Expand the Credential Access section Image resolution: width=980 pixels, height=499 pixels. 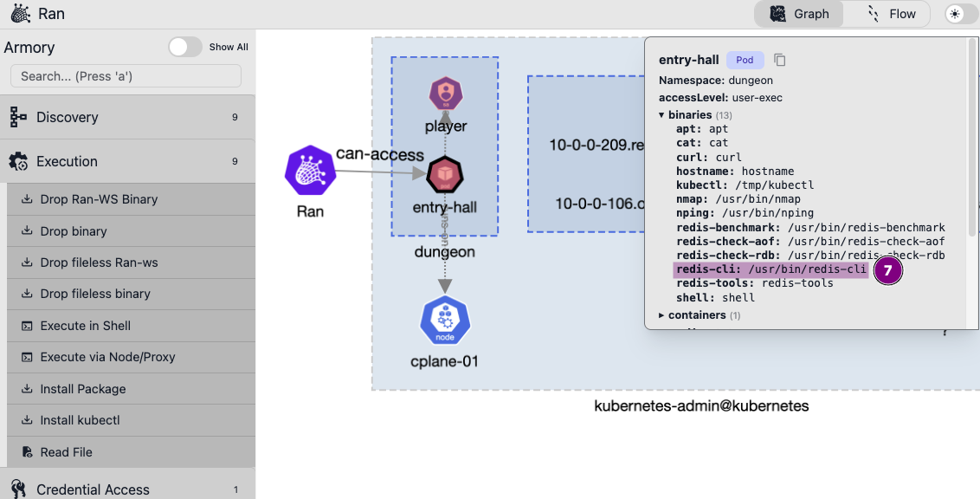127,489
